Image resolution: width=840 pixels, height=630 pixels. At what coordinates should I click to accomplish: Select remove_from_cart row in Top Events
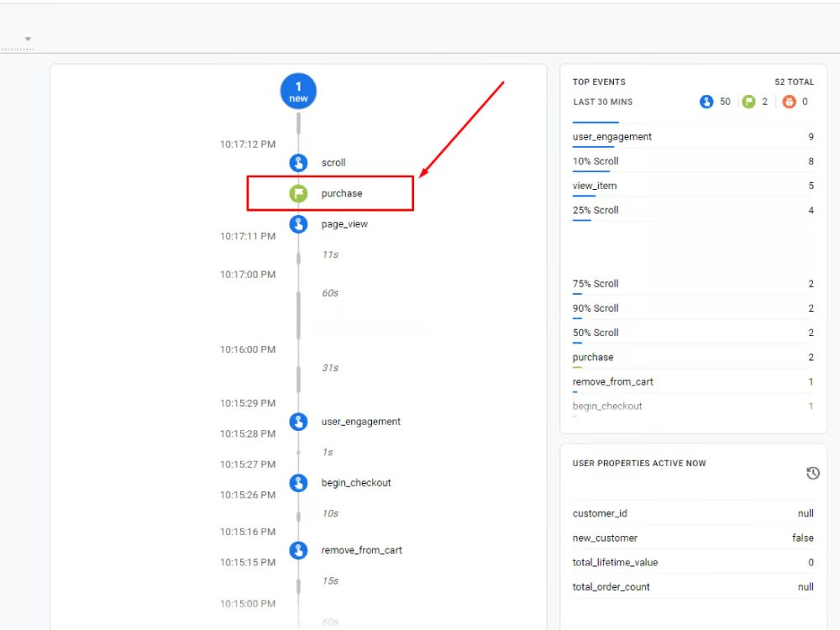click(693, 382)
